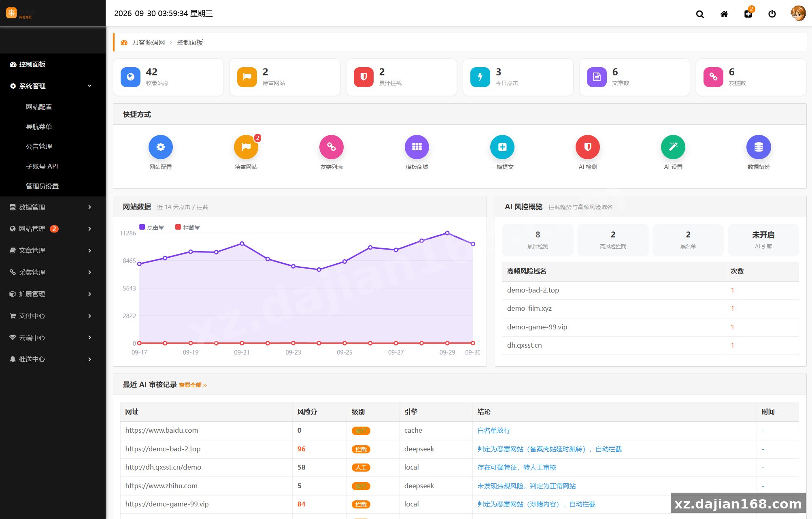Open the search icon in top bar
Viewport: 812px width, 519px height.
pyautogui.click(x=700, y=14)
